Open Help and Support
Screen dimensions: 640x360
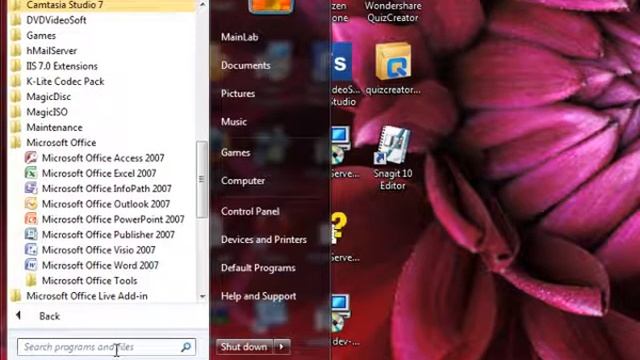pyautogui.click(x=258, y=296)
